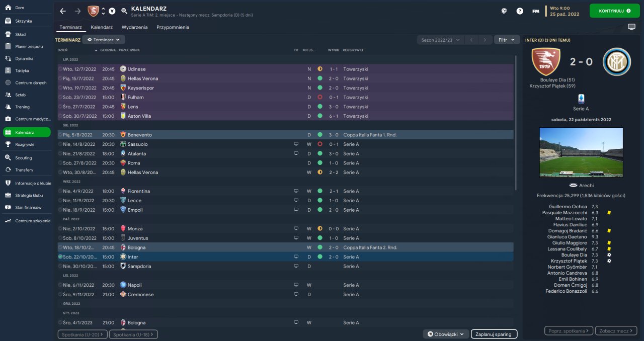Screen dimensions: 644x341
Task: Click Poprz. spotkania button
Action: coord(569,331)
